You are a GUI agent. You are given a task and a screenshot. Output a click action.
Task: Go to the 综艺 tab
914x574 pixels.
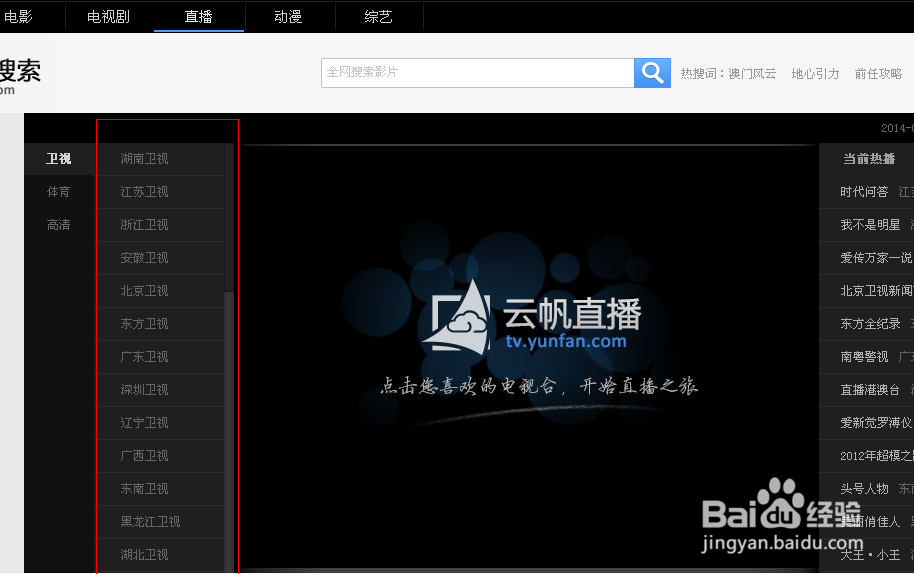(378, 16)
